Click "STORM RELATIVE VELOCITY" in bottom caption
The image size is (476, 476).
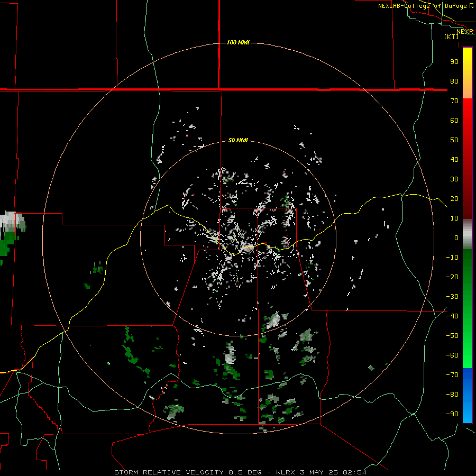pos(169,472)
